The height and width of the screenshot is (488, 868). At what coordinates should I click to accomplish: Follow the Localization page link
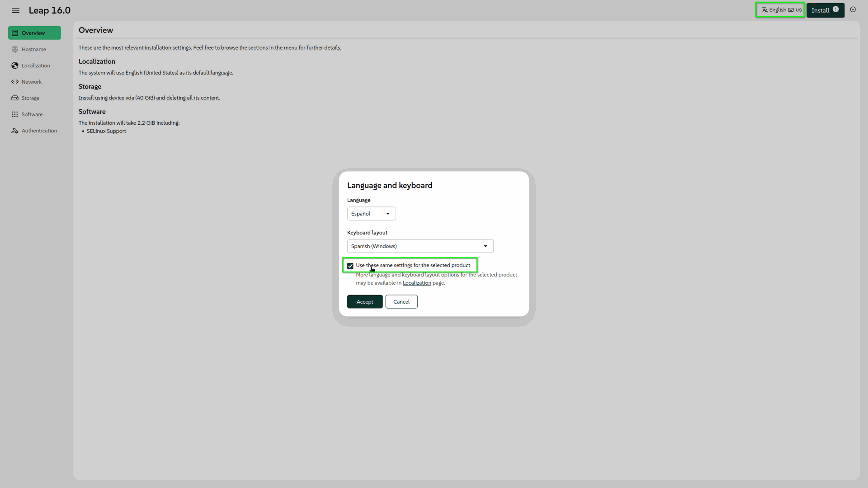[x=416, y=283]
